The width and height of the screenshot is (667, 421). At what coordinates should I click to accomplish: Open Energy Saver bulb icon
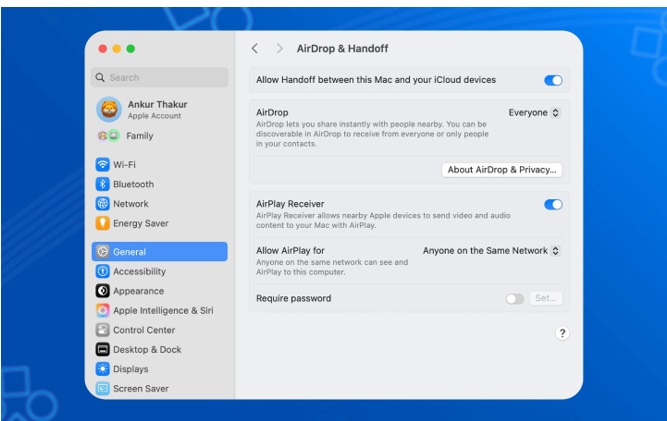[x=102, y=223]
